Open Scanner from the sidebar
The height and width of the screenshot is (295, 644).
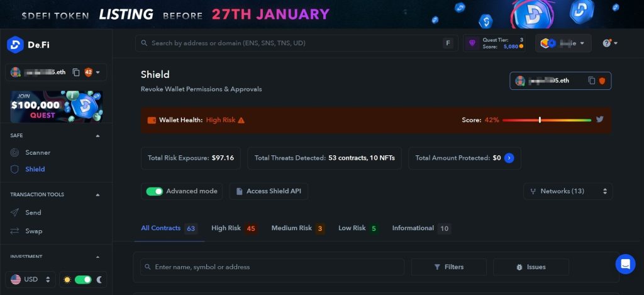(37, 152)
